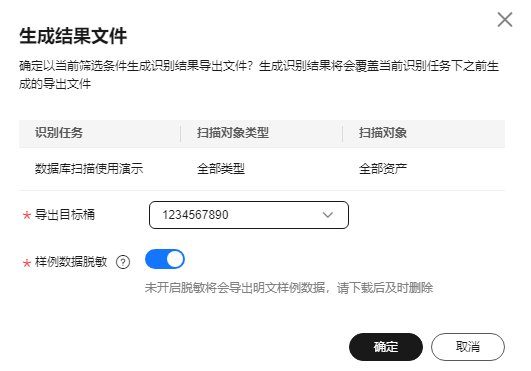
Task: Close the 生成结果文件 dialog with X
Action: (505, 20)
